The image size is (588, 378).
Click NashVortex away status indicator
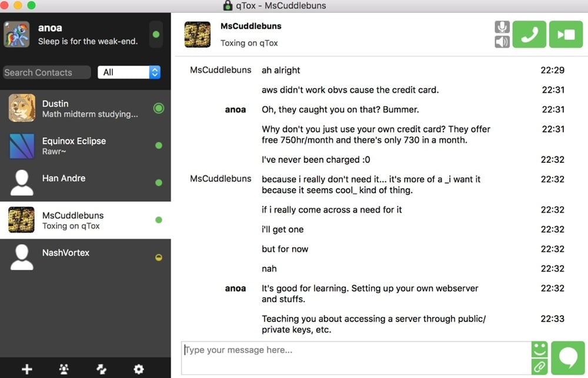(159, 257)
